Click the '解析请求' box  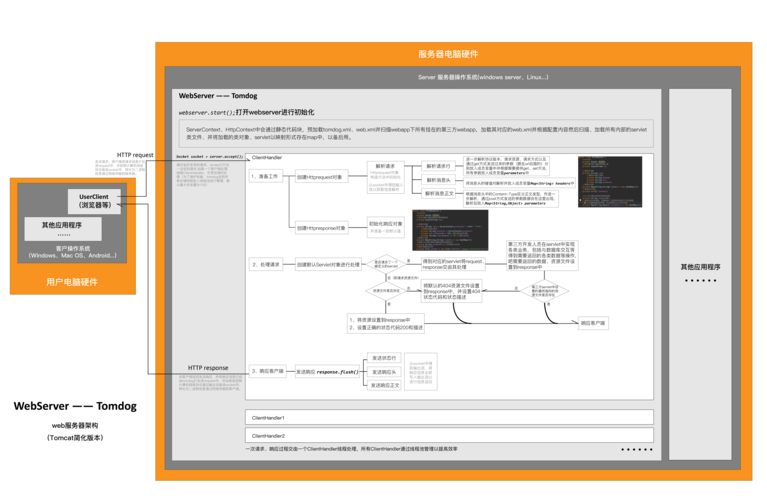point(385,177)
